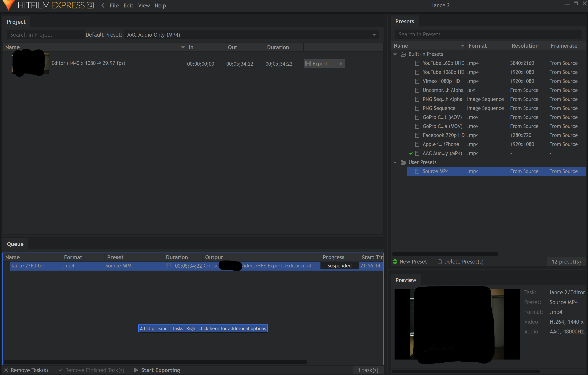Click the back arrow next to File
The width and height of the screenshot is (588, 375).
pyautogui.click(x=103, y=5)
